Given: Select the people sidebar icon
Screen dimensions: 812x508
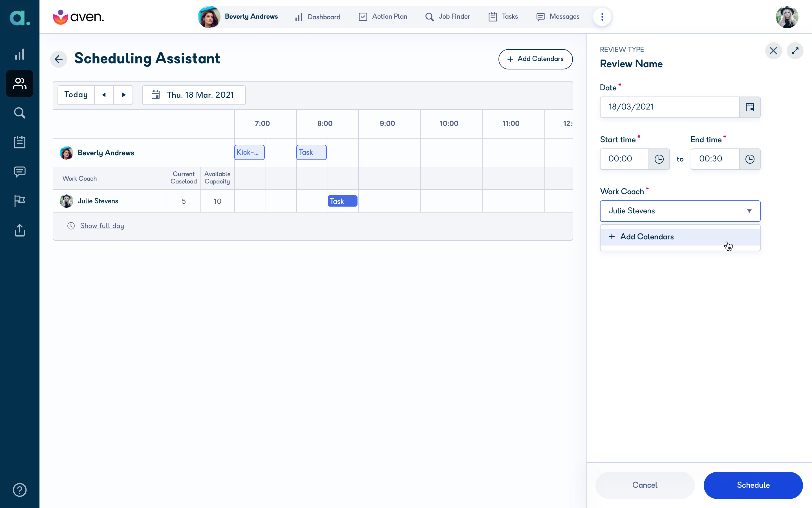Looking at the screenshot, I should [x=19, y=84].
